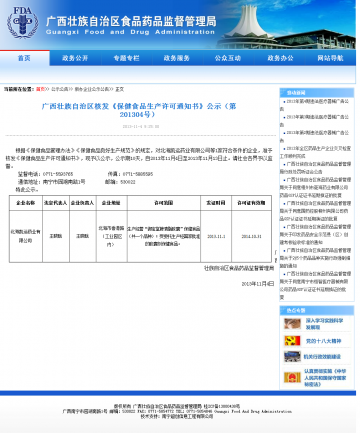Click the 动态新闻 sidebar panel header

(317, 93)
